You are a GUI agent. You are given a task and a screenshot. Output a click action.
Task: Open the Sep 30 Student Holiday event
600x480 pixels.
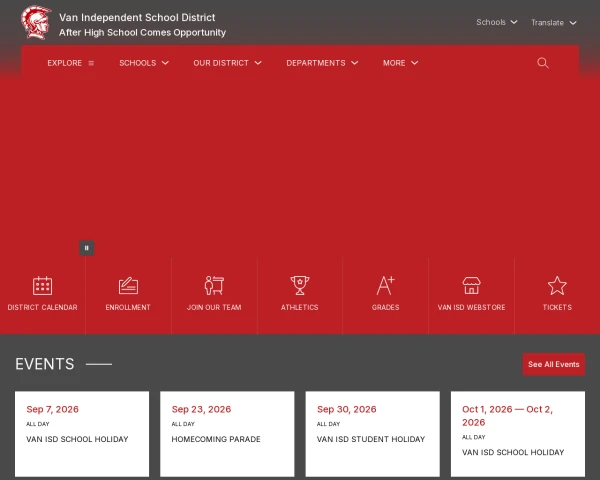pos(373,434)
